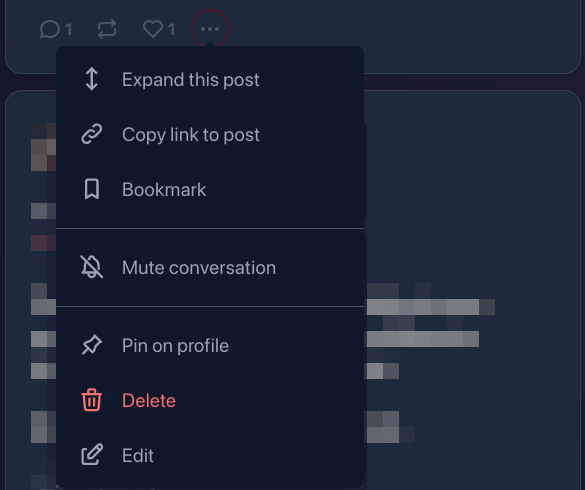Click the heart favorite icon

click(x=153, y=29)
